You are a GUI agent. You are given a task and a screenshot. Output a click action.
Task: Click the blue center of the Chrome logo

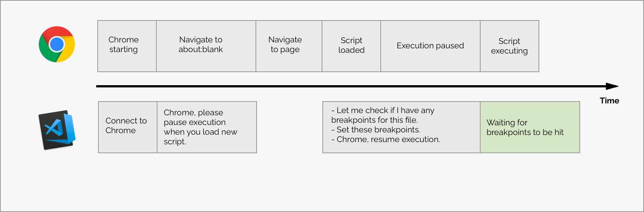coord(57,44)
